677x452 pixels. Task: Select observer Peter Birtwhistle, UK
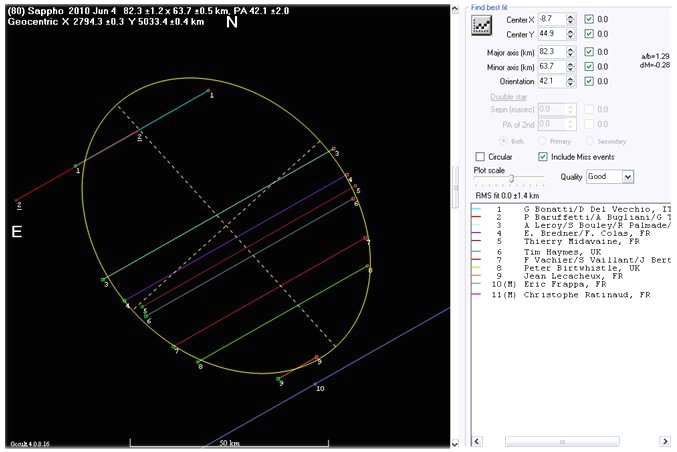point(580,268)
